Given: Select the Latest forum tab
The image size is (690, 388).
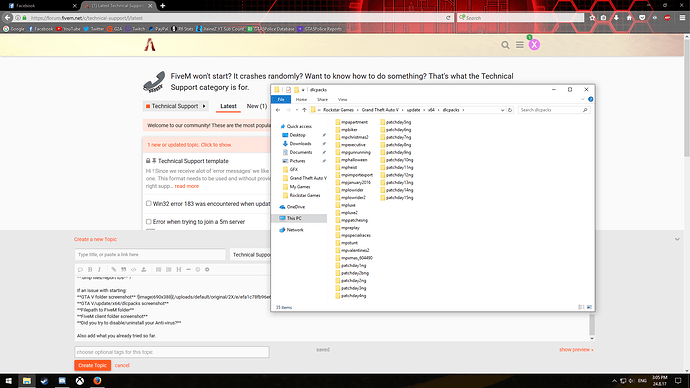Looking at the screenshot, I should [228, 106].
